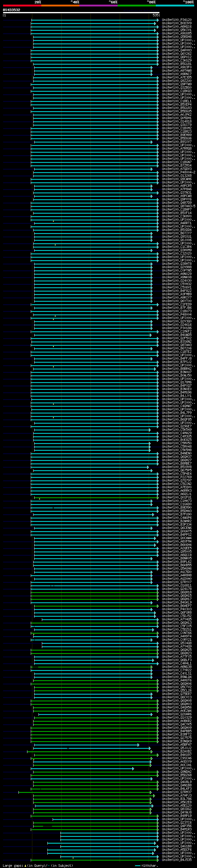Viewport: 197px width, 868px height.
Task: Click UniRef100_Q3ZBG0 label
Action: coord(176,88)
